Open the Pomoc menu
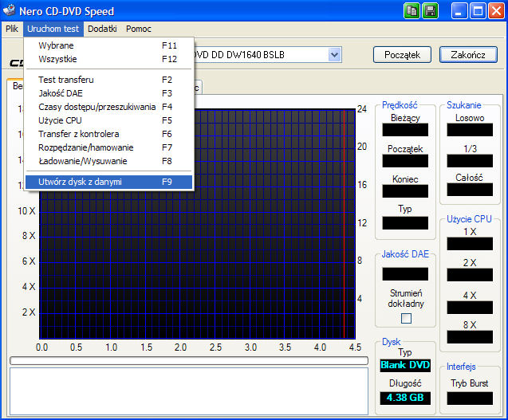This screenshot has width=508, height=420. tap(138, 29)
